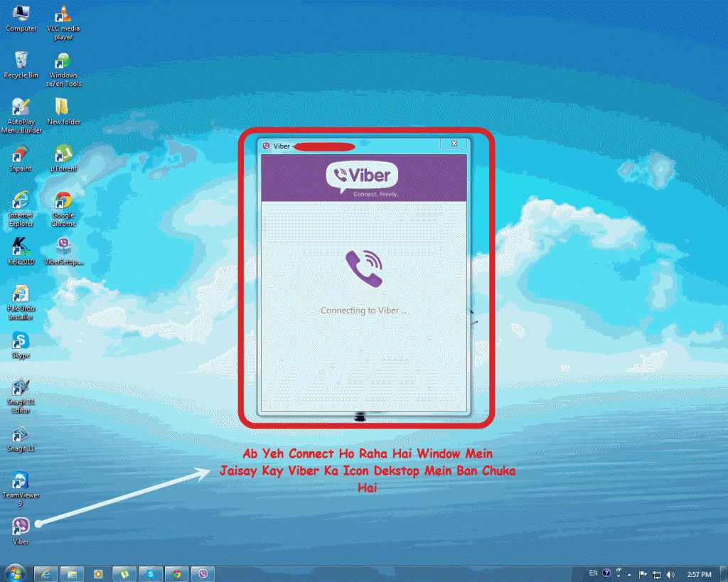Viewport: 728px width, 582px height.
Task: Launch Google Chrome desktop shortcut
Action: 63,210
